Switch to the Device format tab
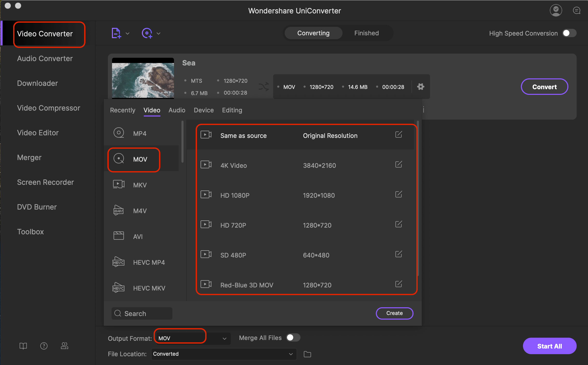 tap(203, 110)
